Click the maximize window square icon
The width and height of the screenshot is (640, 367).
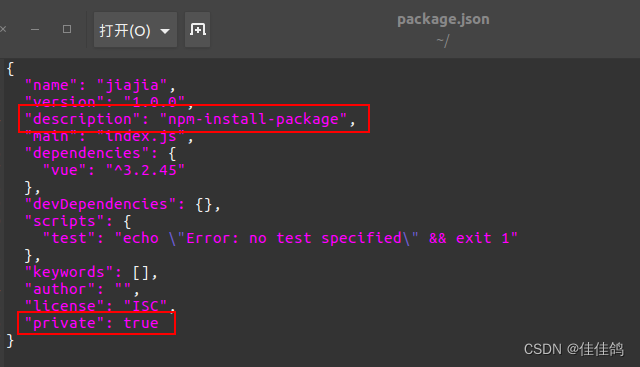67,29
